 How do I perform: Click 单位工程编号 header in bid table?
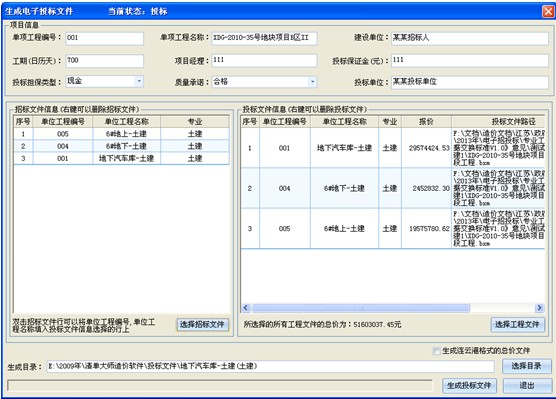coord(284,122)
